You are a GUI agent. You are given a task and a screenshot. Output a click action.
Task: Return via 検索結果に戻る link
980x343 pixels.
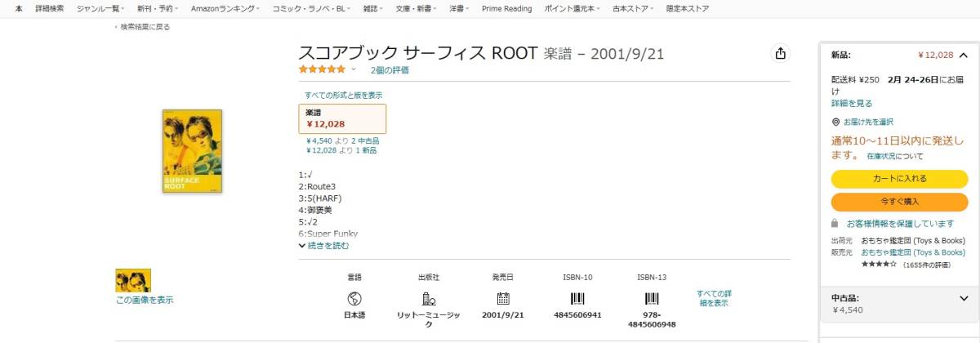(x=142, y=27)
